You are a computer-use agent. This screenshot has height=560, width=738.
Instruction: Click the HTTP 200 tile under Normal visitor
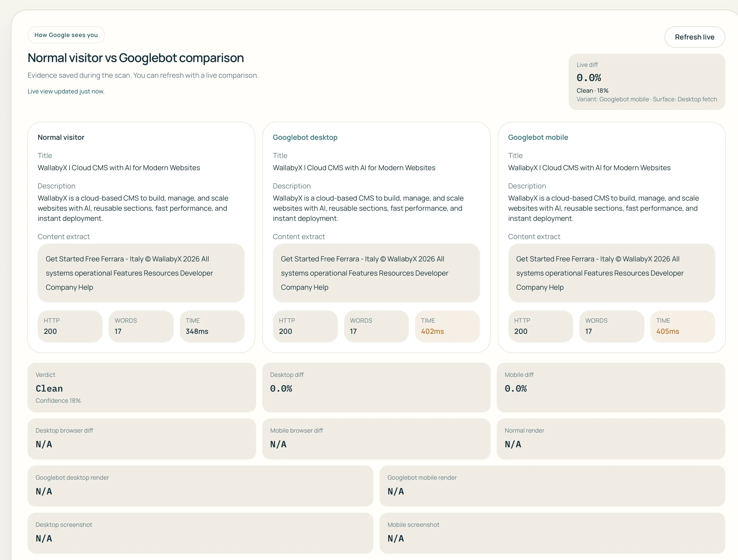tap(70, 326)
